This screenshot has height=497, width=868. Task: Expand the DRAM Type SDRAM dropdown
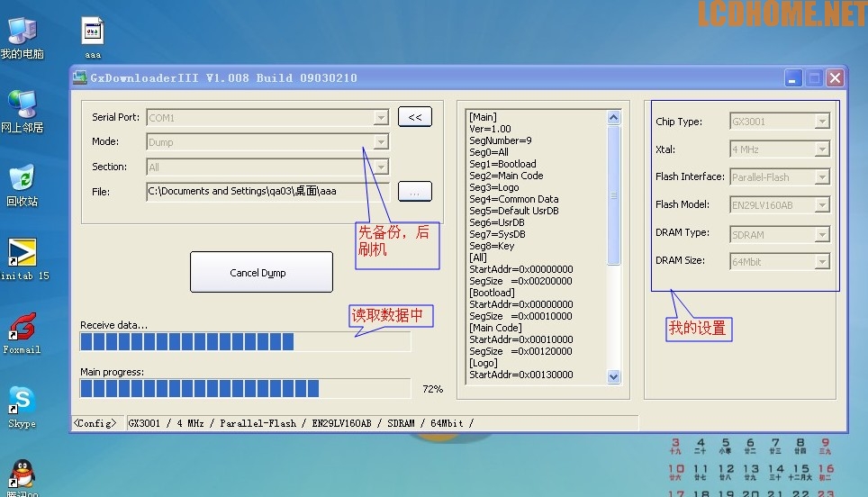[x=822, y=235]
